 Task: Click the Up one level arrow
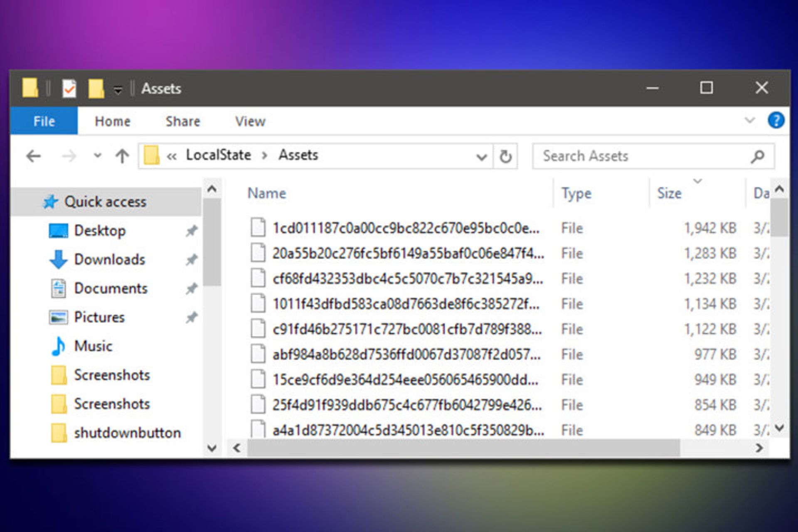tap(122, 156)
